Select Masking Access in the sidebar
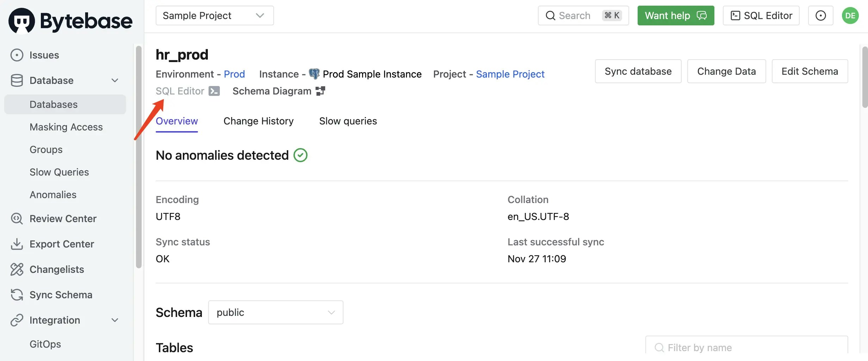Image resolution: width=868 pixels, height=361 pixels. point(66,127)
